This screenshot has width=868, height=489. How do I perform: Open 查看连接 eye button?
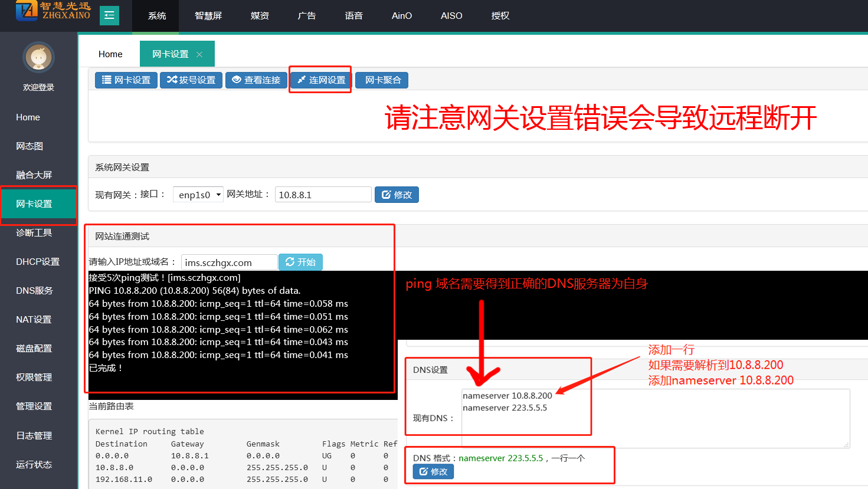pos(256,80)
